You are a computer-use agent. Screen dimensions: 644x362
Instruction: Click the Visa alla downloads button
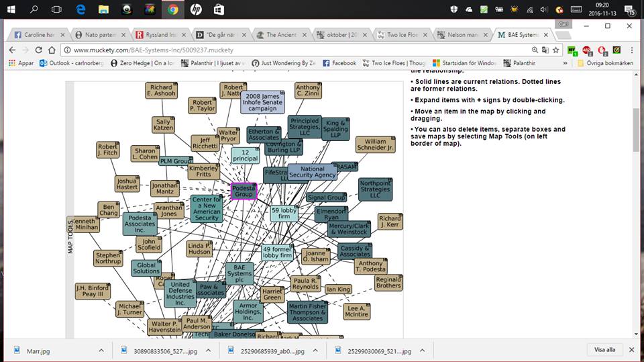click(x=604, y=350)
